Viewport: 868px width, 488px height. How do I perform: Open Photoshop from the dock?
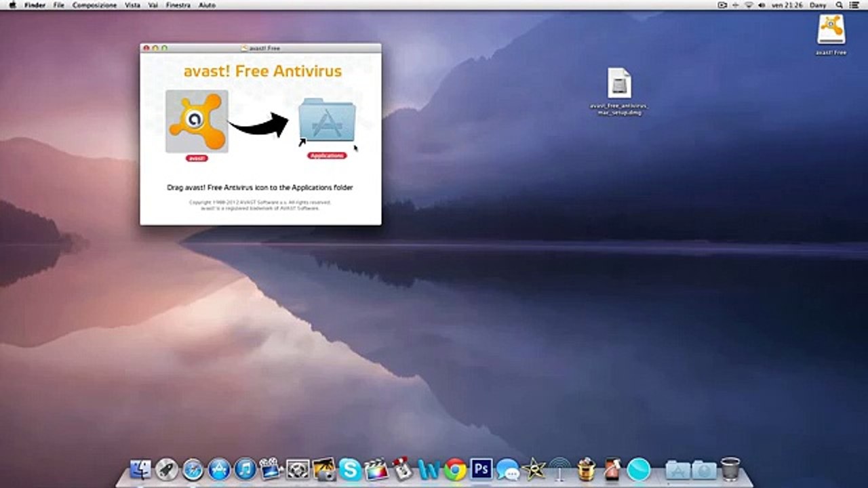481,469
